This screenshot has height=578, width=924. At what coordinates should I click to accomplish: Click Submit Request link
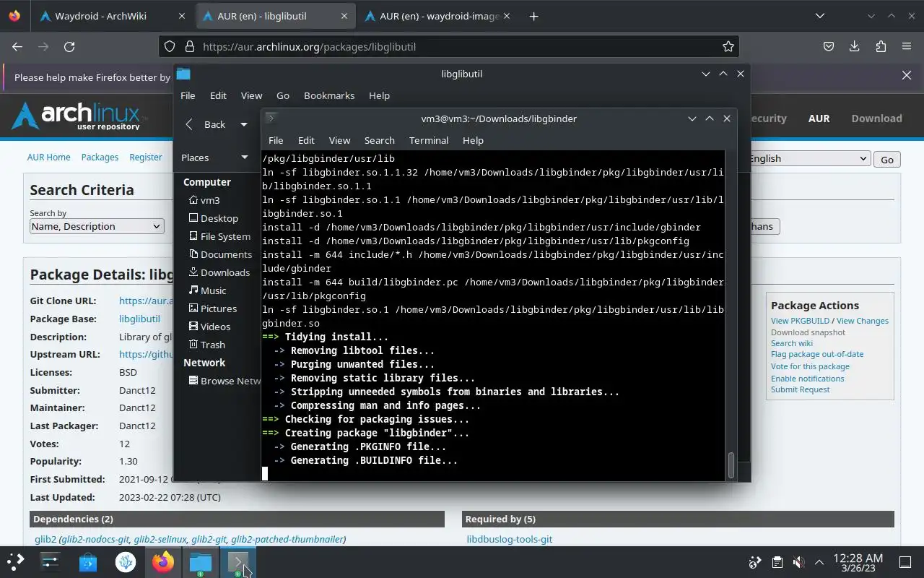800,389
